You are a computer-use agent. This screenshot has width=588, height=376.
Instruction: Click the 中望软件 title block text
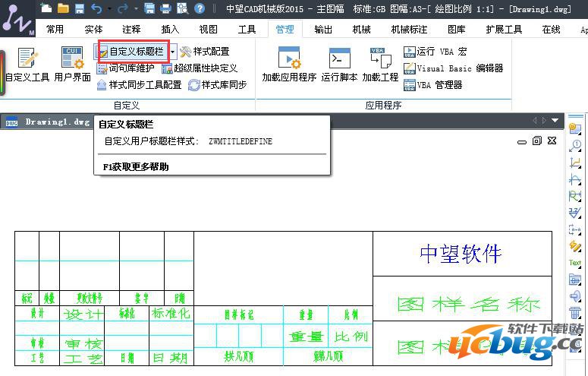461,254
